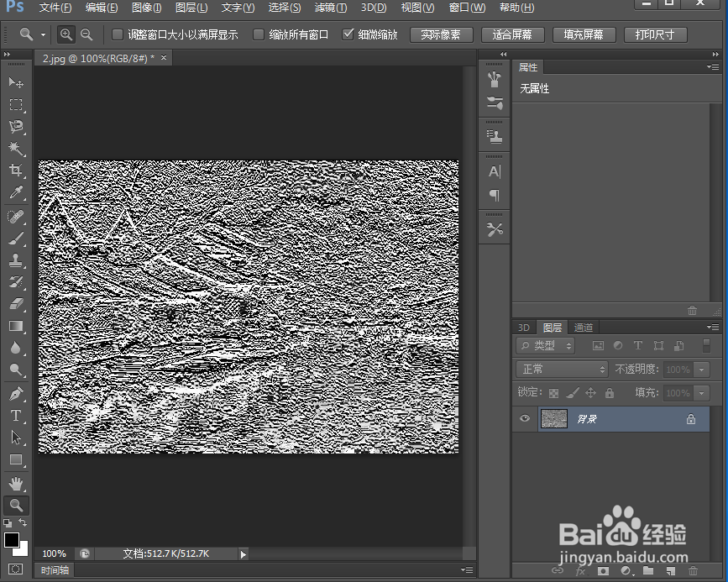Open the 正常 blend mode dropdown
Image resolution: width=728 pixels, height=582 pixels.
563,370
